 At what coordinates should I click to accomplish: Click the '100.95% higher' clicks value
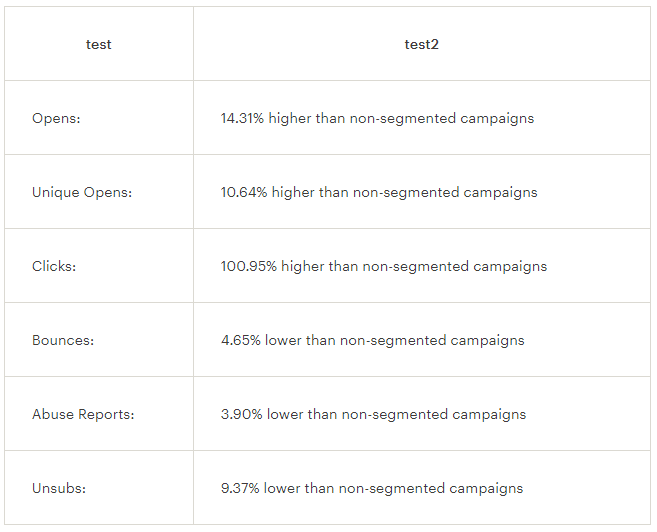pos(273,266)
